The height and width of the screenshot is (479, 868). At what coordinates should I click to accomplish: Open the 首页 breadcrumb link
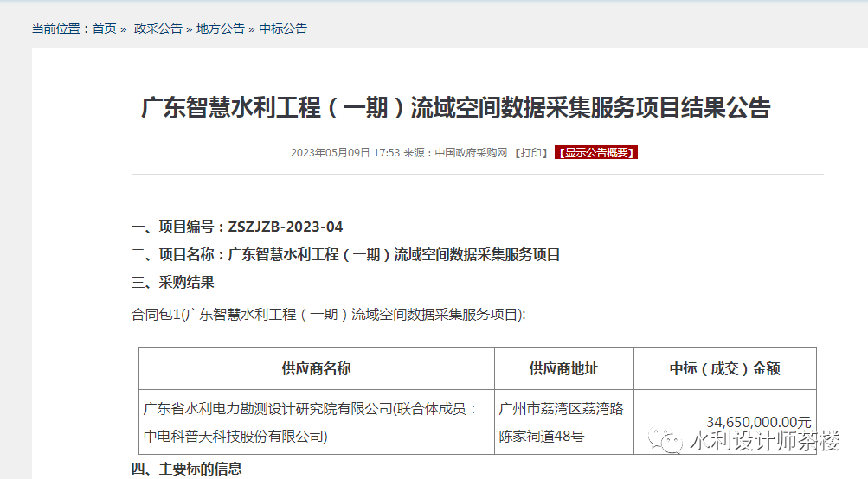105,29
